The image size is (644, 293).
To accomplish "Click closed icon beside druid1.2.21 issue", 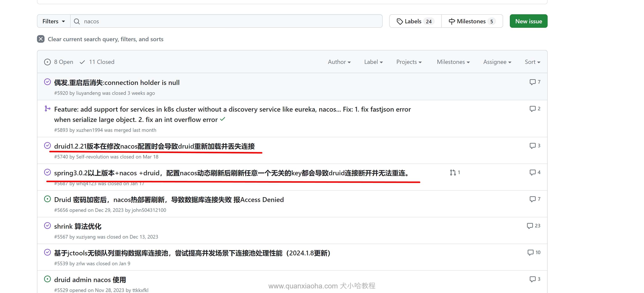I will coord(47,146).
